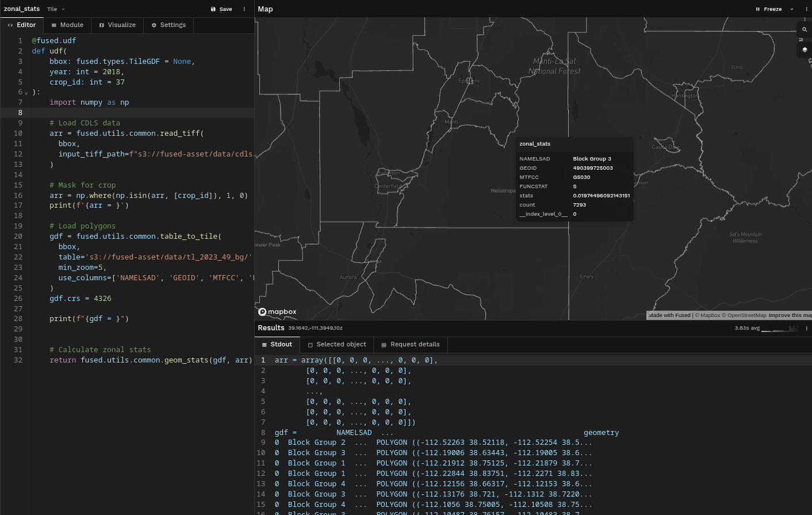The image size is (812, 515).
Task: Open the Settings tab
Action: tap(168, 25)
